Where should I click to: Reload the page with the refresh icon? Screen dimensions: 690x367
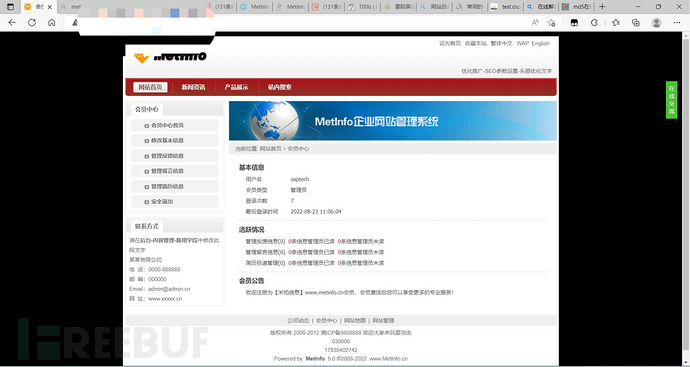(x=32, y=22)
